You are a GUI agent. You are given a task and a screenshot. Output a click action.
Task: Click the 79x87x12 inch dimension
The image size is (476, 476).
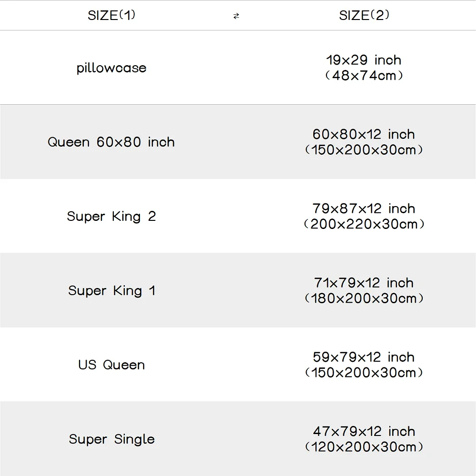click(364, 208)
